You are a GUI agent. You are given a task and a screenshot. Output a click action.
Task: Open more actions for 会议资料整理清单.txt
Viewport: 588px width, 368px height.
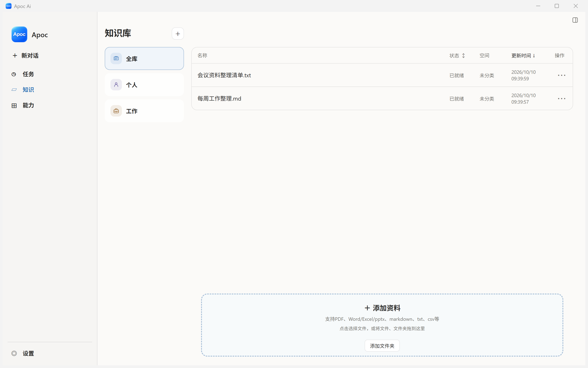561,75
